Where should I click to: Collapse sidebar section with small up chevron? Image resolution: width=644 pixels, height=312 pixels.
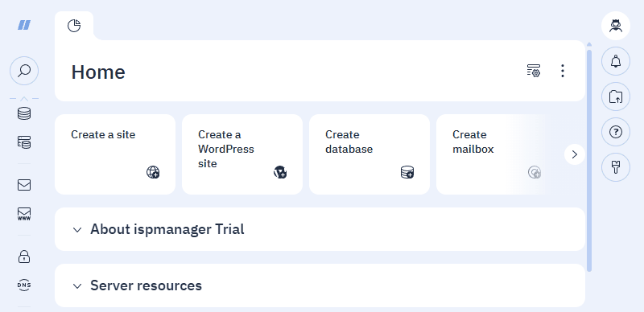pyautogui.click(x=24, y=99)
